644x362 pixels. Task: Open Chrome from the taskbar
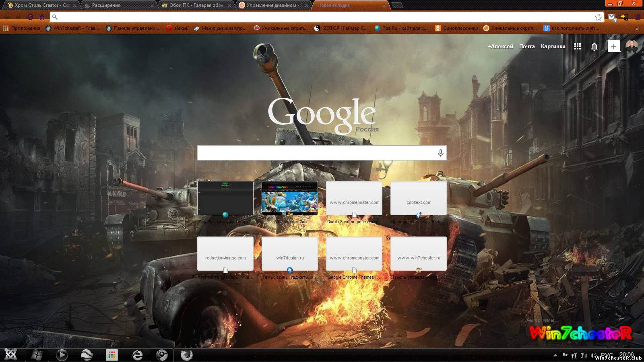[x=162, y=355]
